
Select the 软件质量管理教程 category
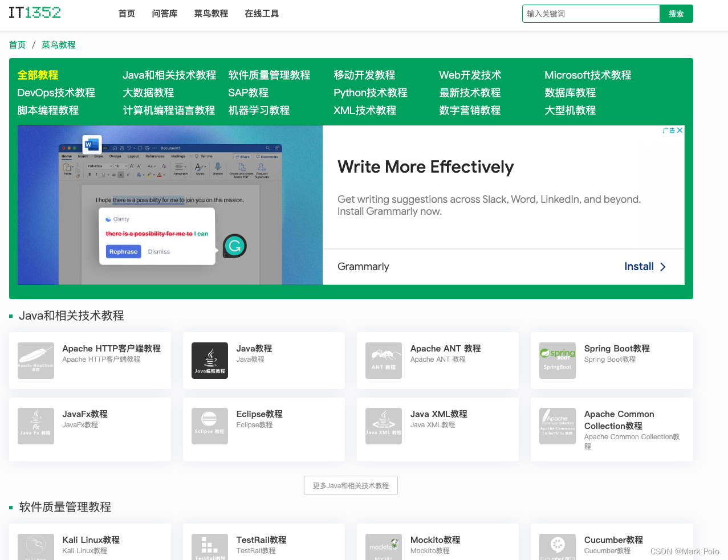tap(269, 75)
